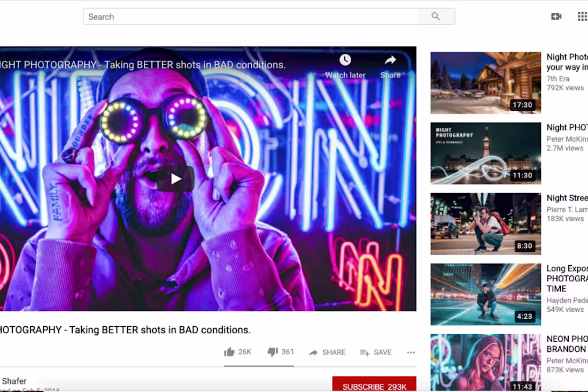Open the YouTube apps grid icon
This screenshot has width=588, height=392.
pyautogui.click(x=582, y=16)
